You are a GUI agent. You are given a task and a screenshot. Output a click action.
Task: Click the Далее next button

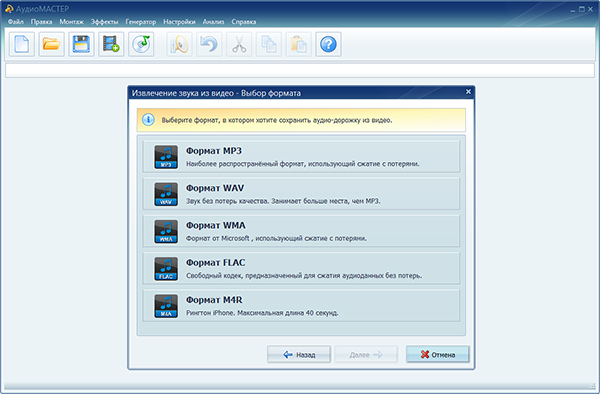tap(366, 355)
